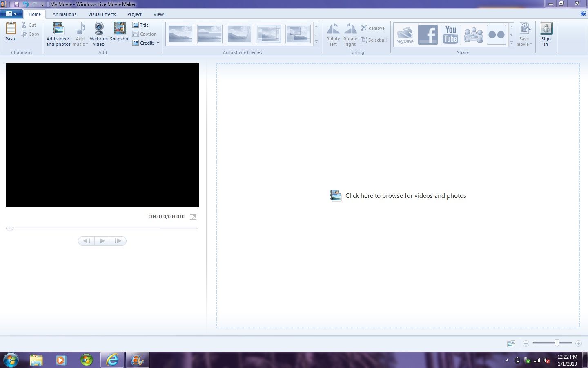Image resolution: width=588 pixels, height=368 pixels.
Task: Add a Title to the movie
Action: click(141, 25)
